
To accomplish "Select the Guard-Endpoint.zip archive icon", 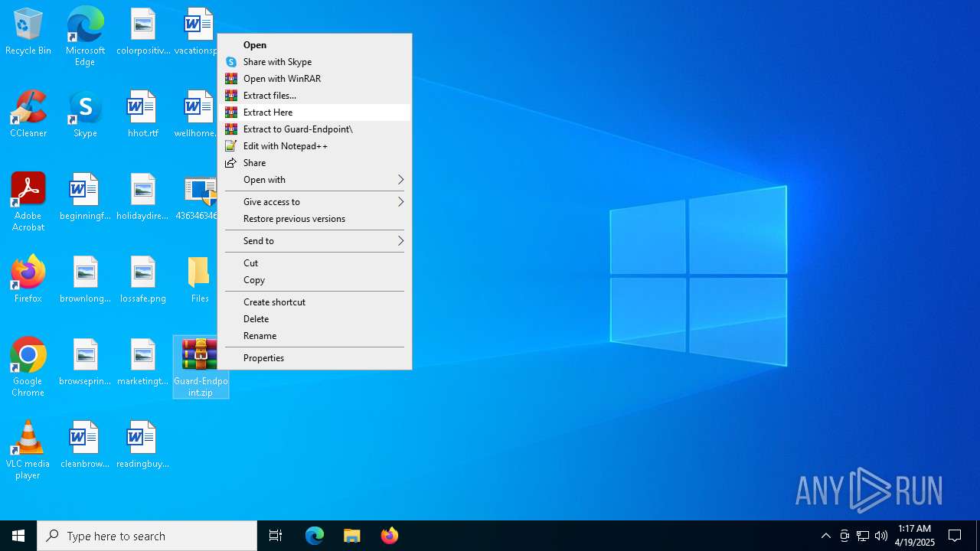I will click(201, 367).
